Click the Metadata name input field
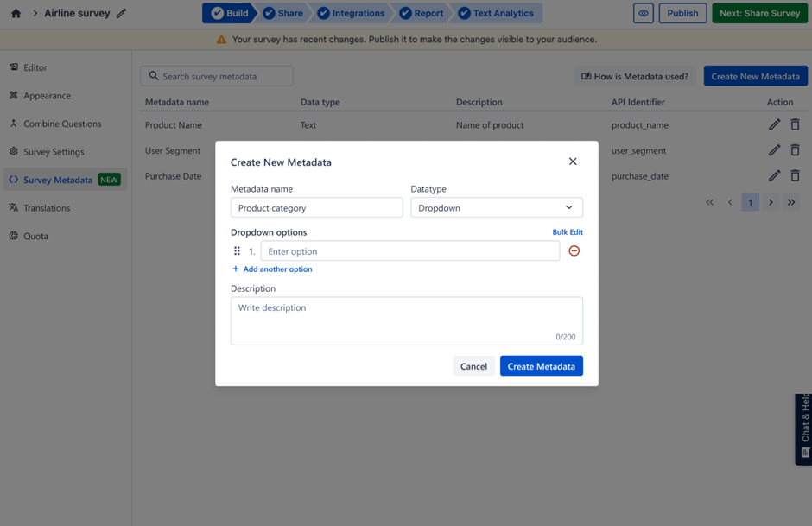This screenshot has height=526, width=812. [316, 208]
